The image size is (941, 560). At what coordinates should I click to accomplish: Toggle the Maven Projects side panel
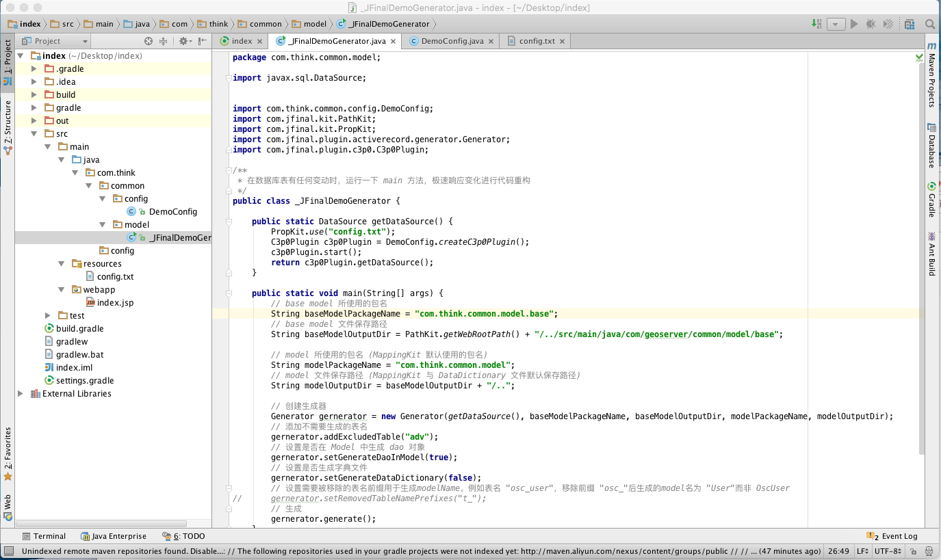[931, 75]
